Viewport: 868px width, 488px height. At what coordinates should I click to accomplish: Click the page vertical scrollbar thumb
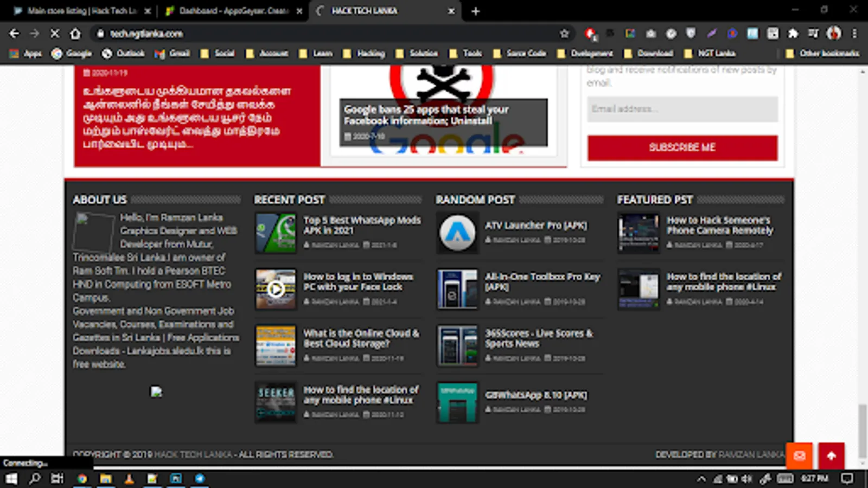[x=863, y=432]
